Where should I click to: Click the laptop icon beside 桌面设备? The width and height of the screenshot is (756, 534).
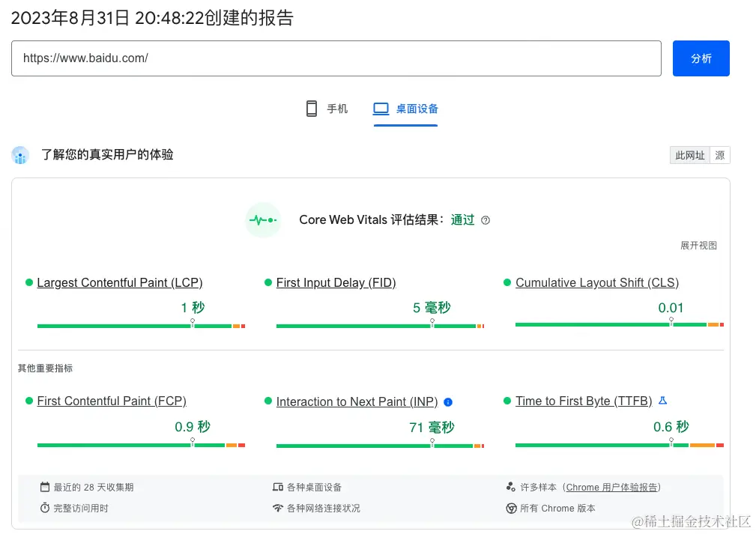[381, 109]
